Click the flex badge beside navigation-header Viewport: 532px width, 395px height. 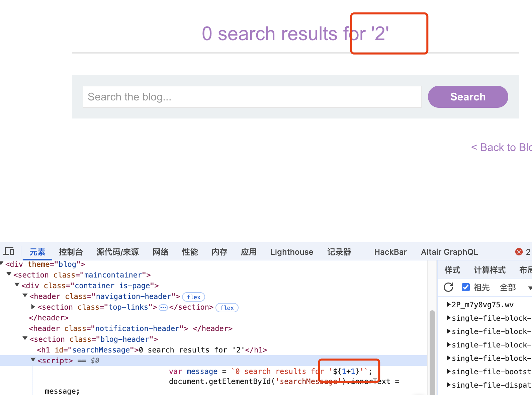coord(193,297)
